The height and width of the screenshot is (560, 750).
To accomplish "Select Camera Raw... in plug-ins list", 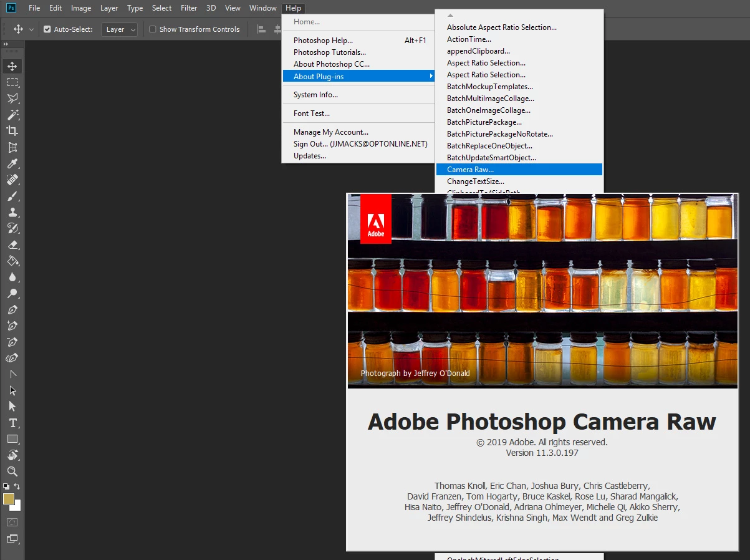I will pyautogui.click(x=519, y=170).
